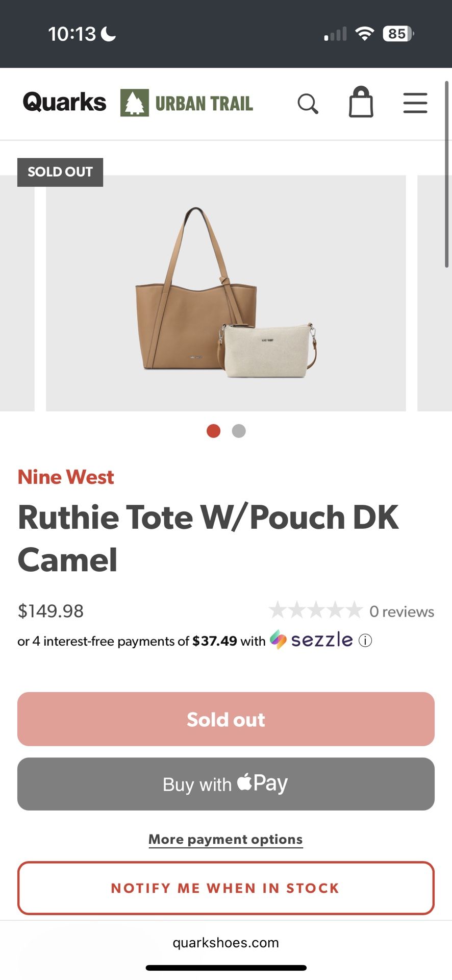Expand More payment options
This screenshot has height=980, width=452.
coord(225,839)
